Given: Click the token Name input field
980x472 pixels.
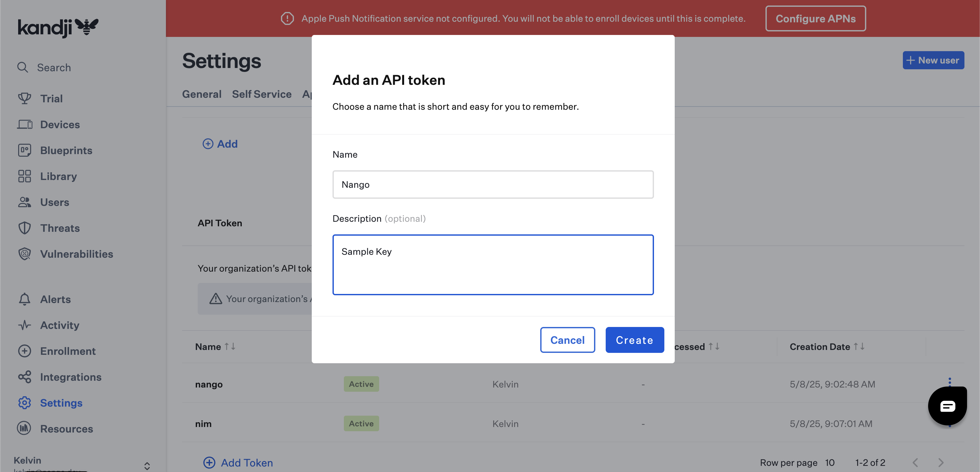Looking at the screenshot, I should [493, 184].
